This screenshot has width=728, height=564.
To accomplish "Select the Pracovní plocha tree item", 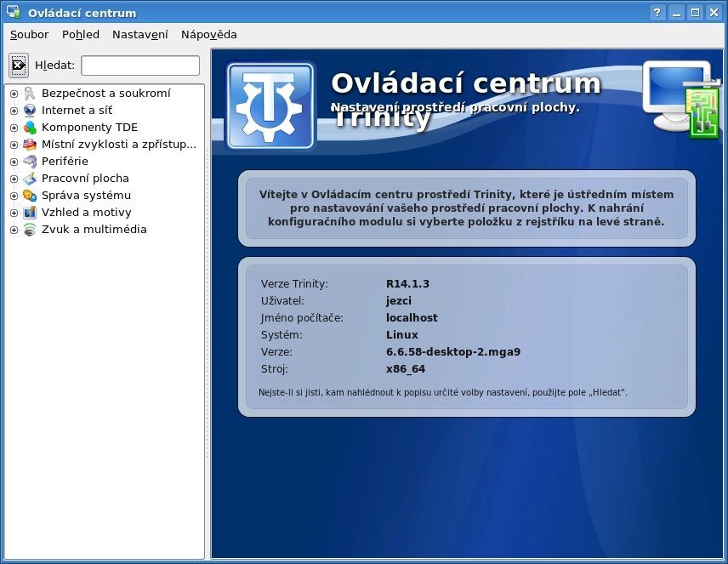I will point(85,179).
